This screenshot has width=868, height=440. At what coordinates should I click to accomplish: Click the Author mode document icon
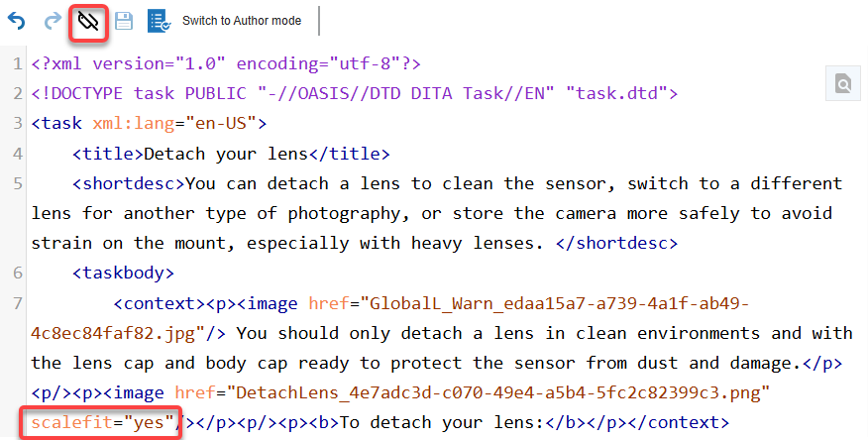159,21
